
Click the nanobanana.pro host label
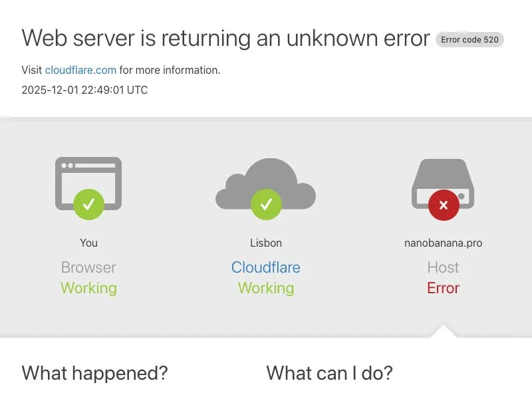point(443,243)
